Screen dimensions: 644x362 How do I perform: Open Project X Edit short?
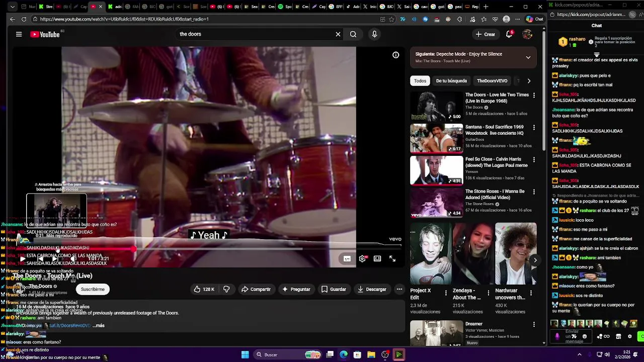431,253
